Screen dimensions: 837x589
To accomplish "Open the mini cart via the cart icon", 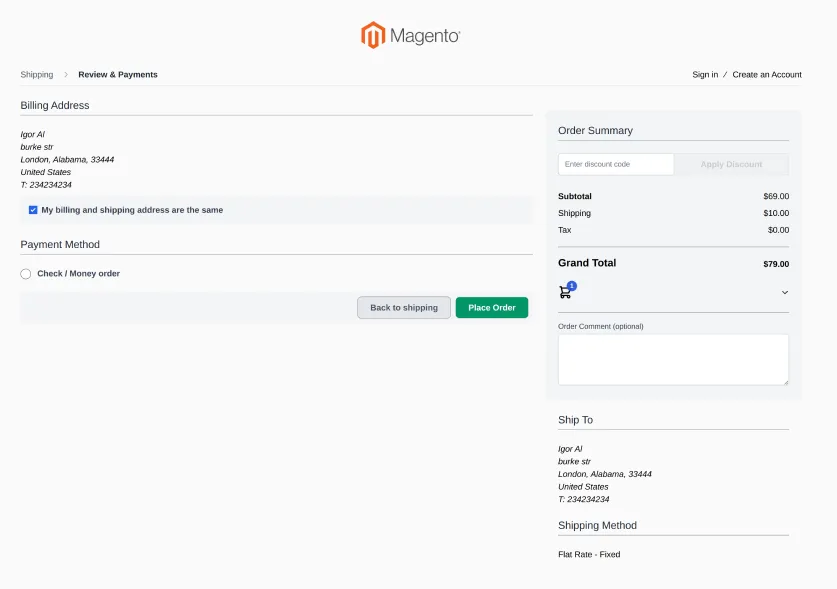I will coord(567,290).
